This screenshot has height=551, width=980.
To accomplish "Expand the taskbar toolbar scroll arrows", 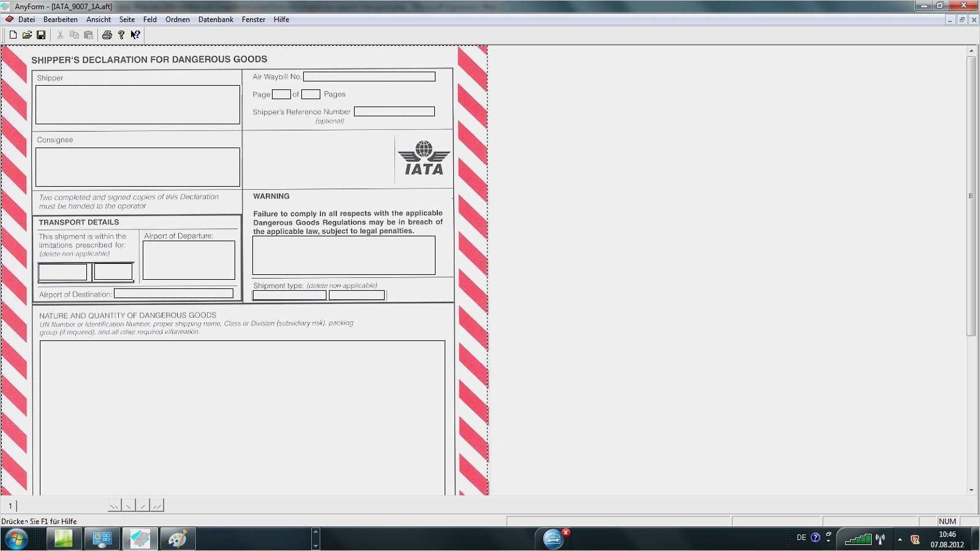I will coord(315,539).
